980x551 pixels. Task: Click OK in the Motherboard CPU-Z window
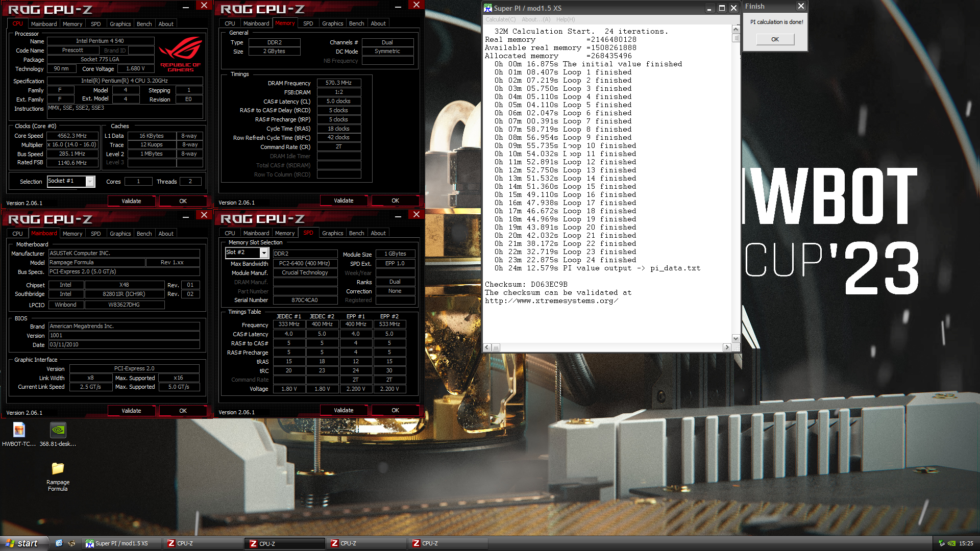[x=183, y=411]
